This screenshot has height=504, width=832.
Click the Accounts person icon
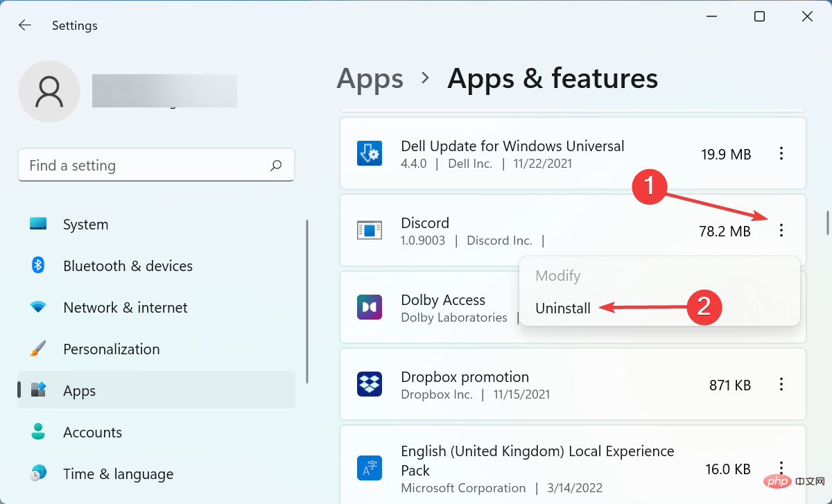click(38, 432)
